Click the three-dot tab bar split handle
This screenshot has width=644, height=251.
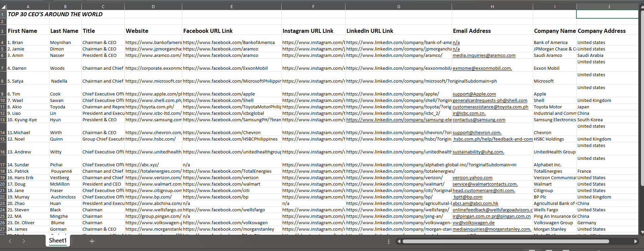[389, 242]
